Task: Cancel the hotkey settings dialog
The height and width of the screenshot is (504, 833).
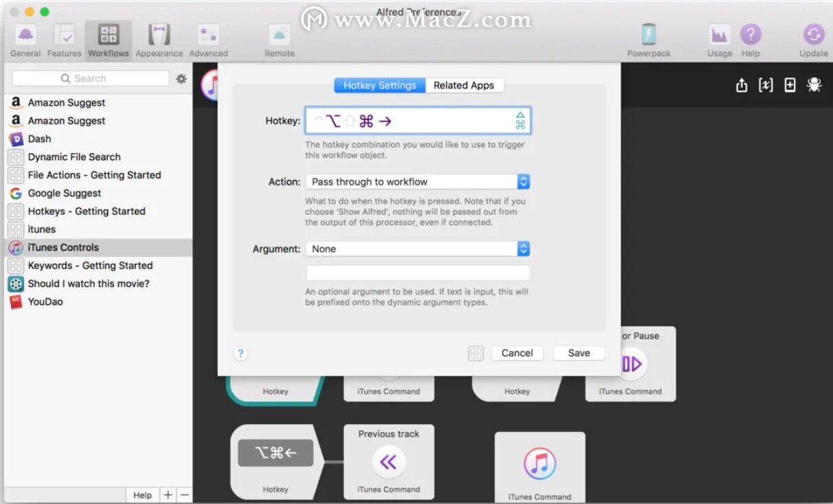Action: (517, 353)
